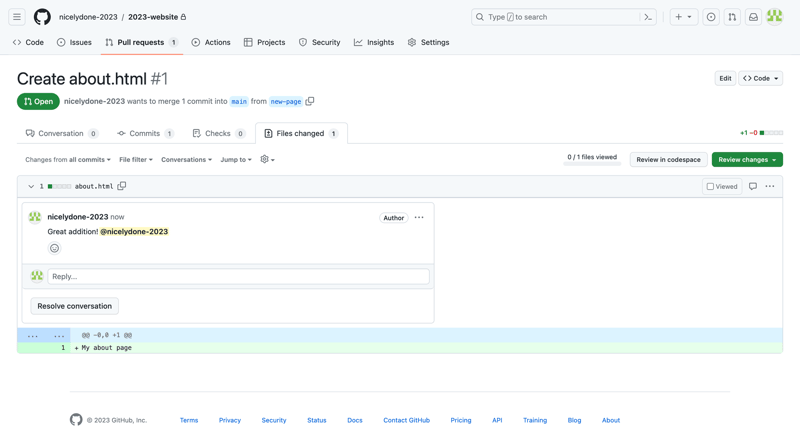Switch to the Commits tab
The height and width of the screenshot is (442, 800).
click(x=145, y=133)
